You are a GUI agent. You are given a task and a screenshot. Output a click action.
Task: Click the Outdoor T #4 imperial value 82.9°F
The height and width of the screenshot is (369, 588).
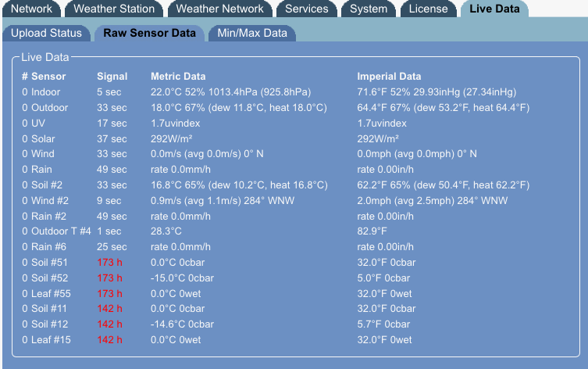point(372,231)
